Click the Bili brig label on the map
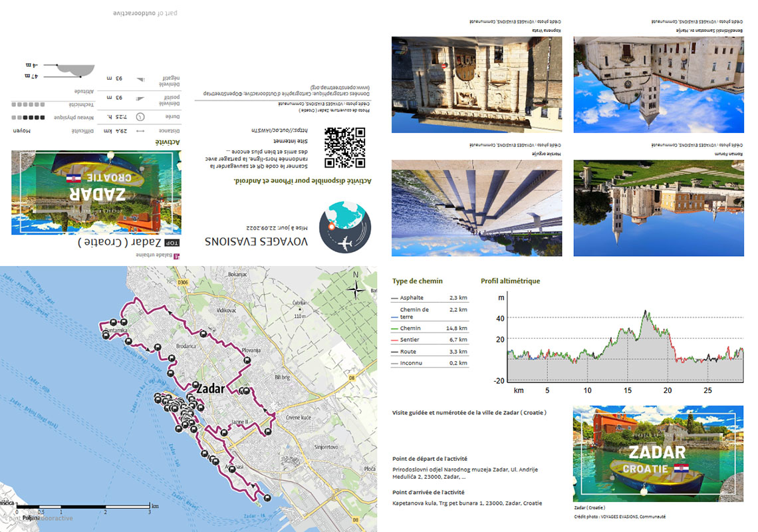This screenshot has height=532, width=758. 283,377
